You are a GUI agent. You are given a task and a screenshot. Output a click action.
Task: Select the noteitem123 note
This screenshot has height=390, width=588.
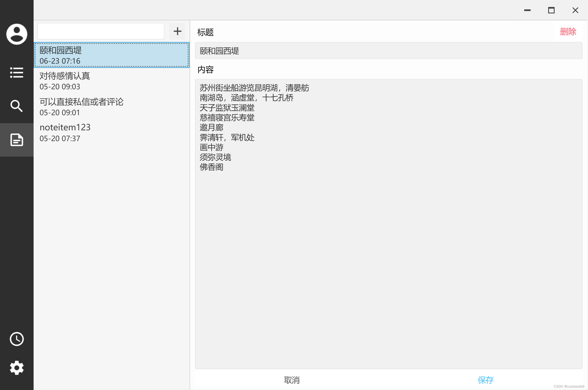pos(111,132)
